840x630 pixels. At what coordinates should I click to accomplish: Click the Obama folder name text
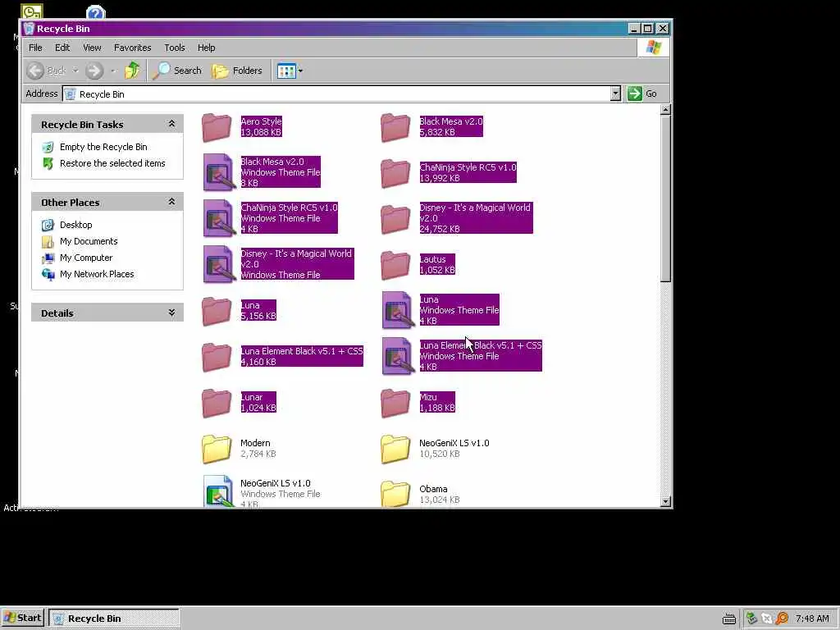click(x=433, y=489)
